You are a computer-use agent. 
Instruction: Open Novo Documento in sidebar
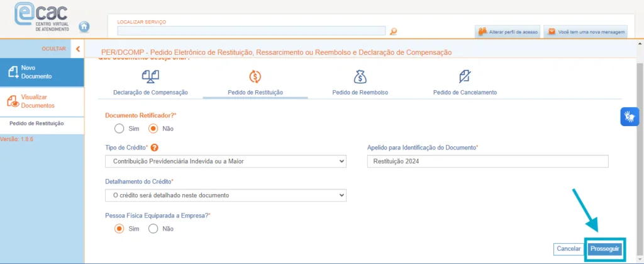(42, 72)
